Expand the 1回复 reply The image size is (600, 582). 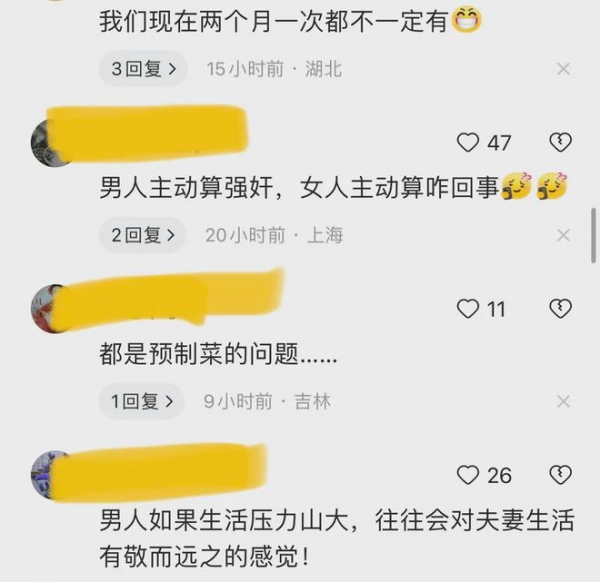142,401
